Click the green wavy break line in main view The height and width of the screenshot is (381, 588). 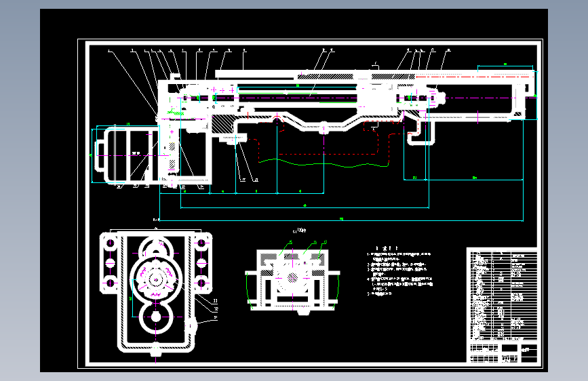click(x=324, y=163)
